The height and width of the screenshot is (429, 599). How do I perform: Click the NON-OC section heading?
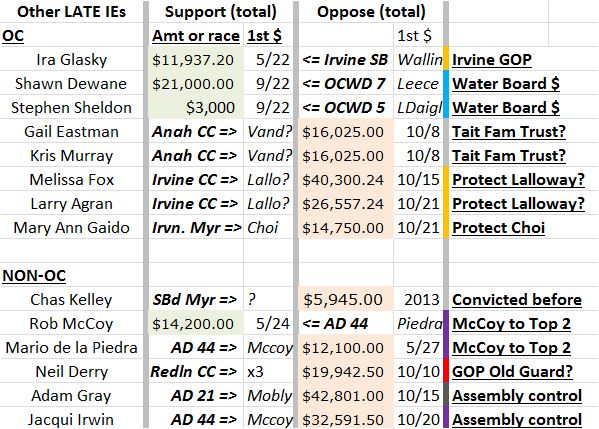pos(34,275)
